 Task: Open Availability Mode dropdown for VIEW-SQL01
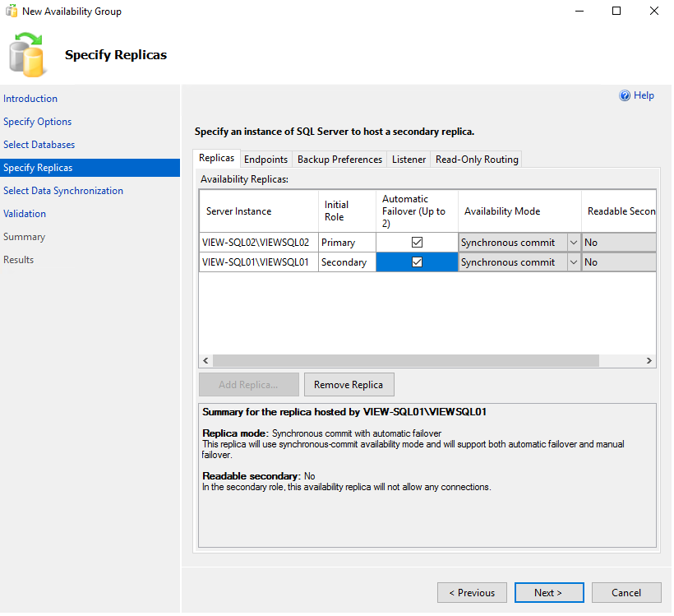573,262
